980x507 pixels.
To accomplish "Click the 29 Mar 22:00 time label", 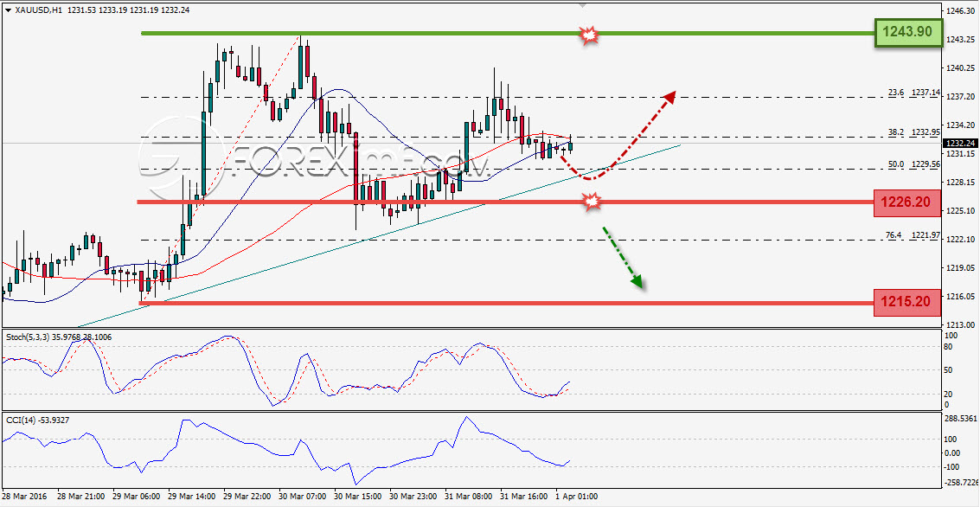I will click(245, 497).
